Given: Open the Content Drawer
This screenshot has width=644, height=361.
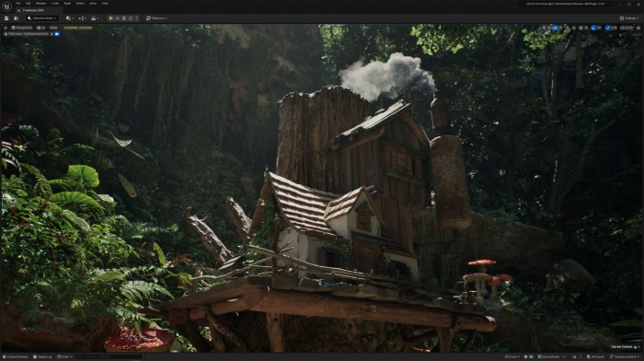Looking at the screenshot, I should [x=16, y=357].
